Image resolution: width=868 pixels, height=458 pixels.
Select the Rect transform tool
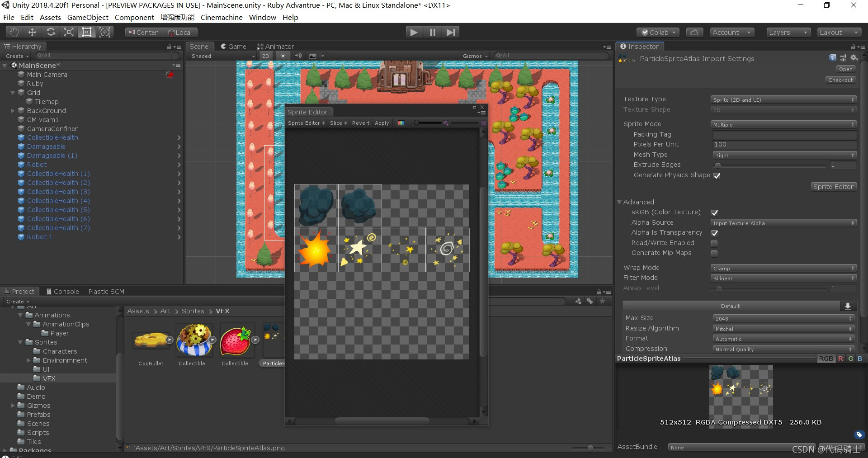(86, 32)
